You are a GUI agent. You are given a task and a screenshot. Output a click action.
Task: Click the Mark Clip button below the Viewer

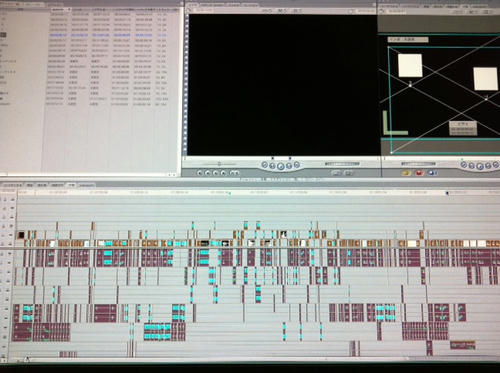[x=208, y=173]
